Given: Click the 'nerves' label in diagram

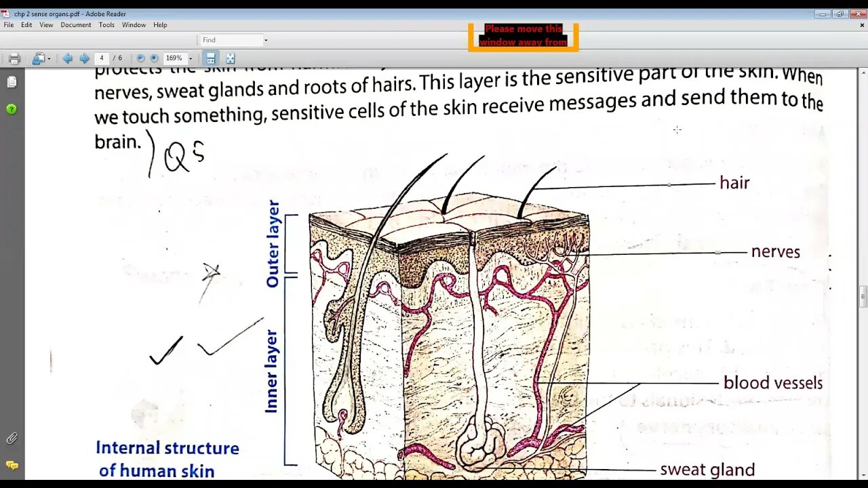Looking at the screenshot, I should [776, 251].
